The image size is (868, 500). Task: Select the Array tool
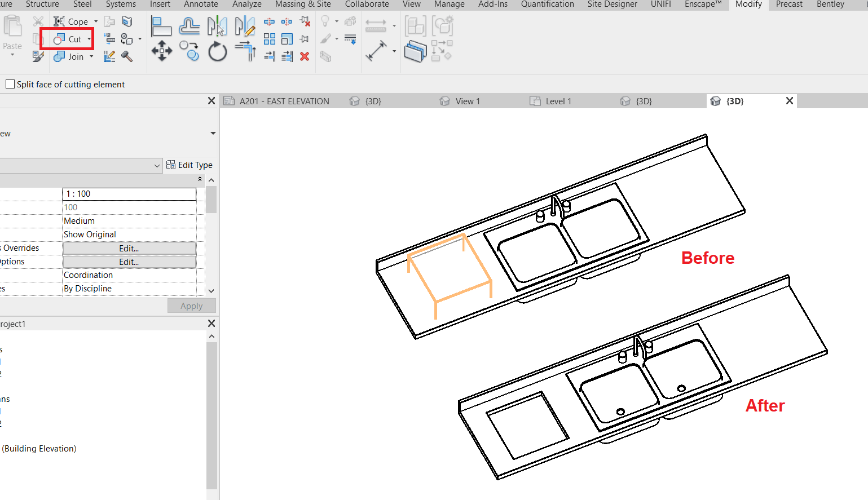click(x=270, y=39)
